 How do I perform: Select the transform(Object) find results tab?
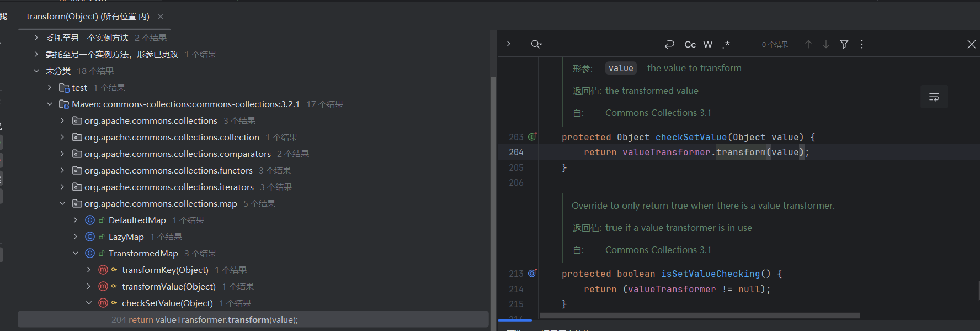pos(88,17)
